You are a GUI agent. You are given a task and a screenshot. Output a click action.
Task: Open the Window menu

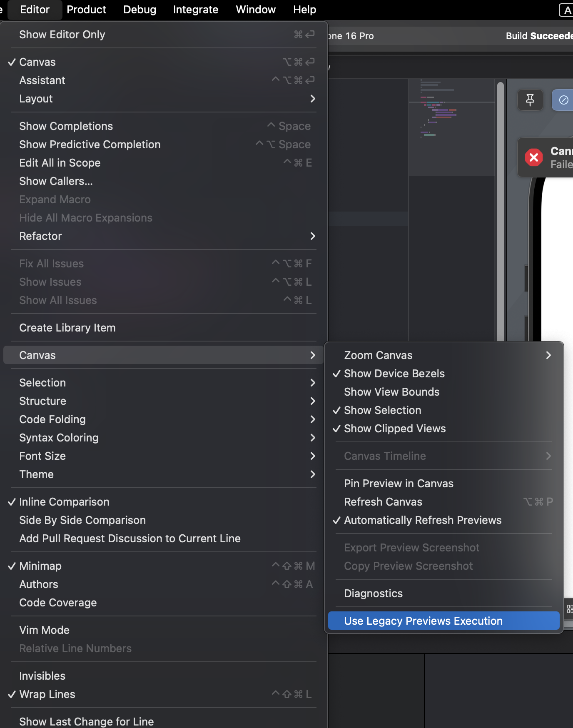point(256,10)
